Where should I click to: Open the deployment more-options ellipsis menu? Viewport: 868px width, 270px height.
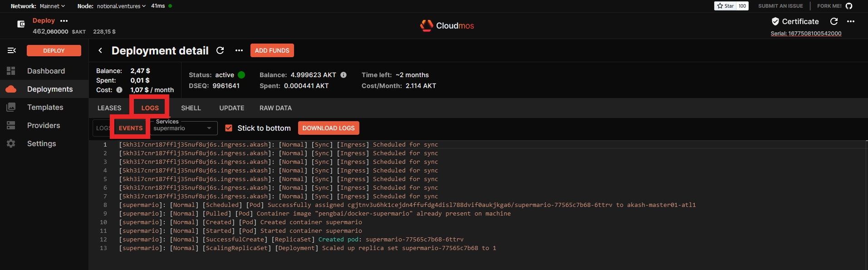pos(239,50)
